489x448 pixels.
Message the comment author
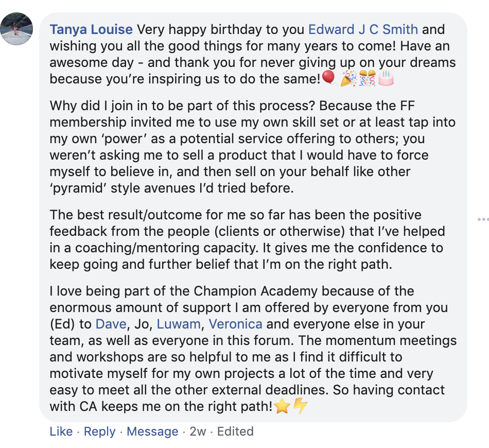coord(152,432)
